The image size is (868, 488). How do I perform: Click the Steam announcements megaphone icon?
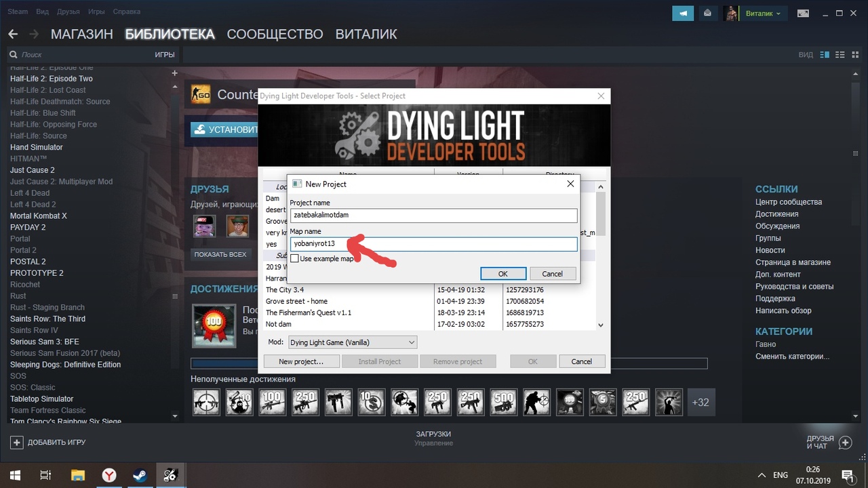(x=684, y=13)
